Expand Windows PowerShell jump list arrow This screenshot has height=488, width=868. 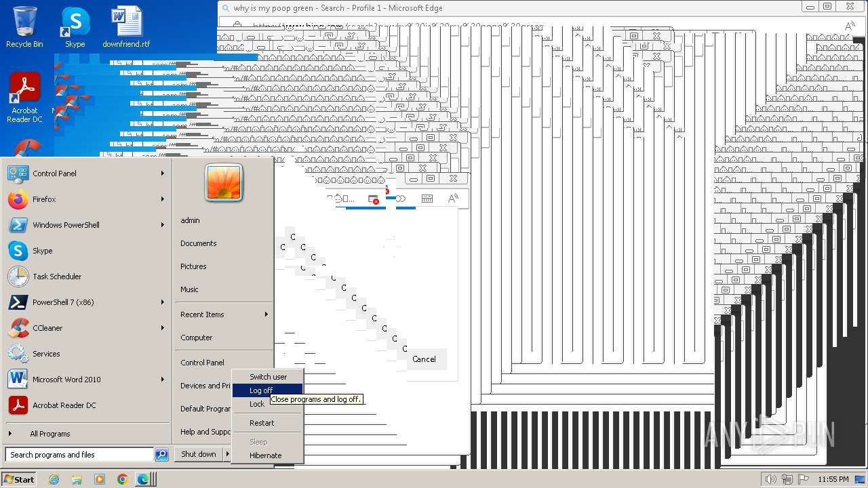click(x=163, y=225)
